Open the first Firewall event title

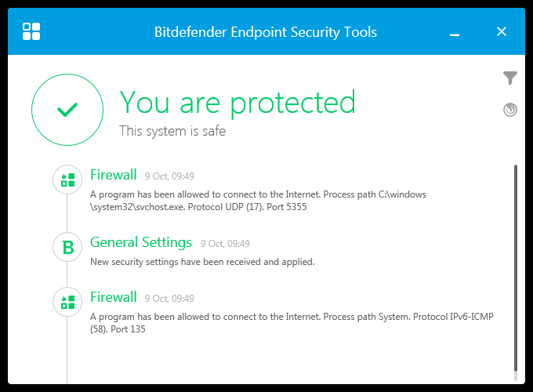click(x=114, y=175)
